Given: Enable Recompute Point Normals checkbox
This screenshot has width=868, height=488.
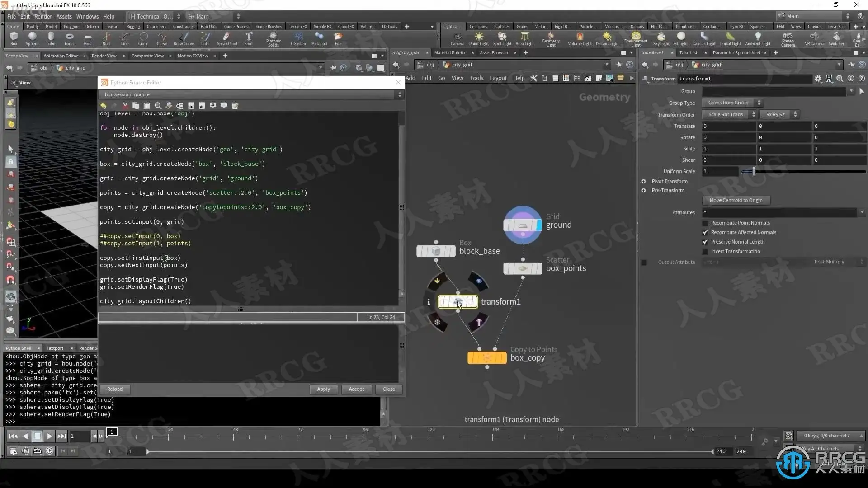Looking at the screenshot, I should [705, 223].
